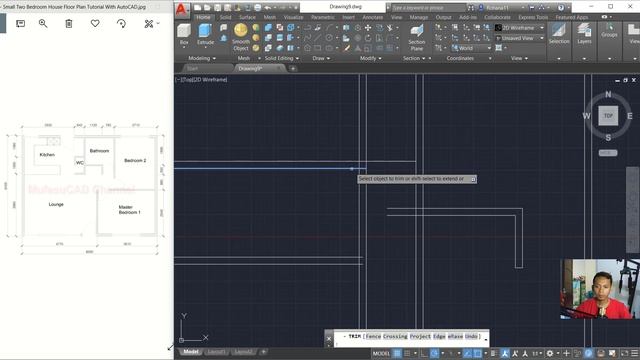Click the Open file icon in quick access toolbar
The width and height of the screenshot is (640, 360).
tap(207, 7)
